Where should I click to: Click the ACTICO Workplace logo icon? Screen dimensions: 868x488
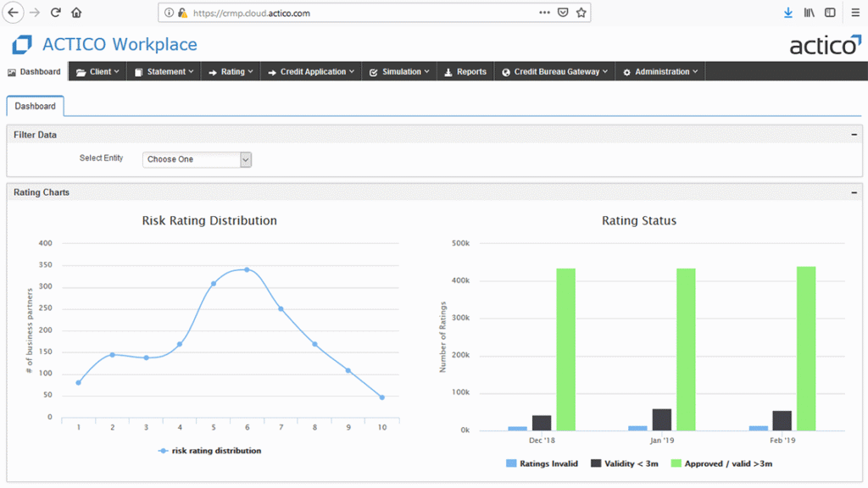(x=20, y=44)
